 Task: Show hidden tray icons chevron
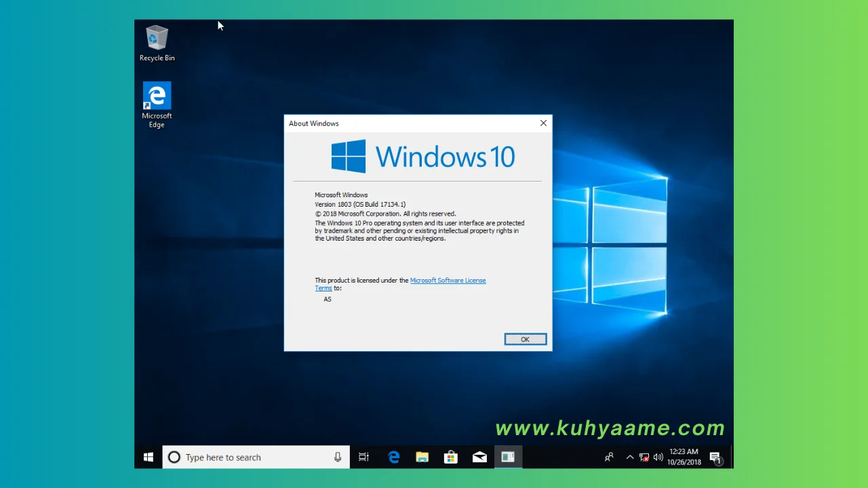coord(629,457)
